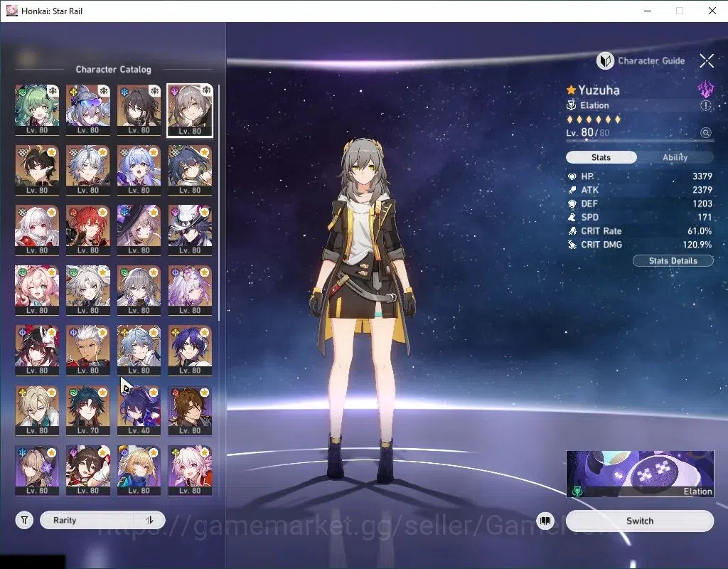Click the CRIT DMG value 120.9%
This screenshot has height=569, width=728.
[x=697, y=245]
